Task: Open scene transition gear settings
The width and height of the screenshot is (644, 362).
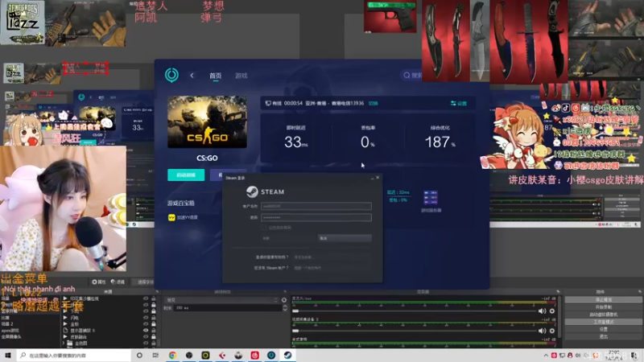Action: click(284, 300)
